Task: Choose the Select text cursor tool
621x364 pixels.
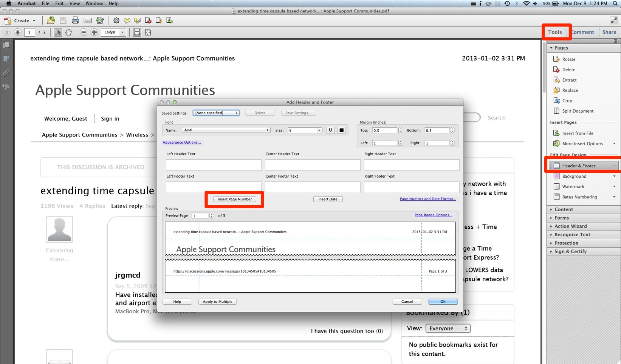Action: (x=57, y=33)
